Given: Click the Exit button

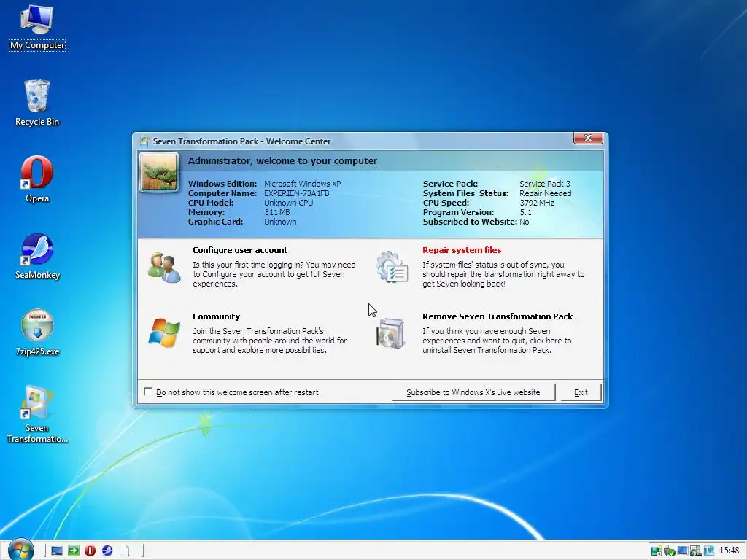Looking at the screenshot, I should click(581, 392).
